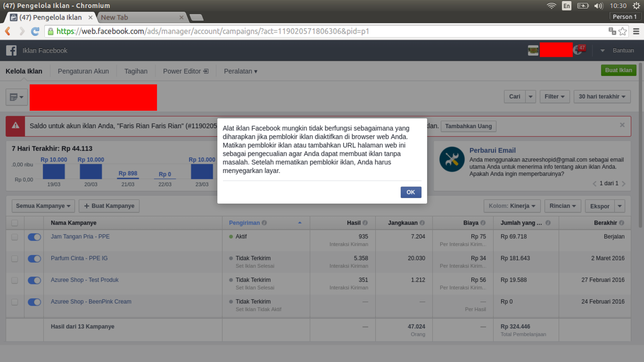Click the green Buat Iklan button
The width and height of the screenshot is (644, 362).
618,70
